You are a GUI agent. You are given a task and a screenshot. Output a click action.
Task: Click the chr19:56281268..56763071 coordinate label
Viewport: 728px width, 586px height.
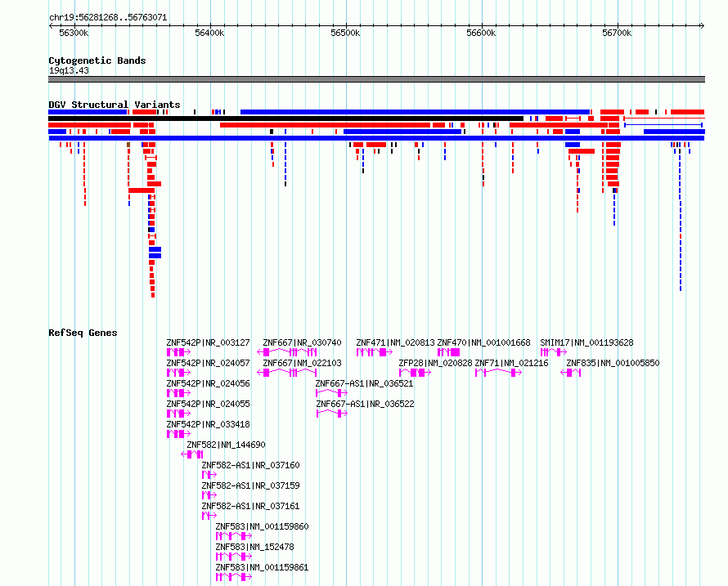(108, 17)
